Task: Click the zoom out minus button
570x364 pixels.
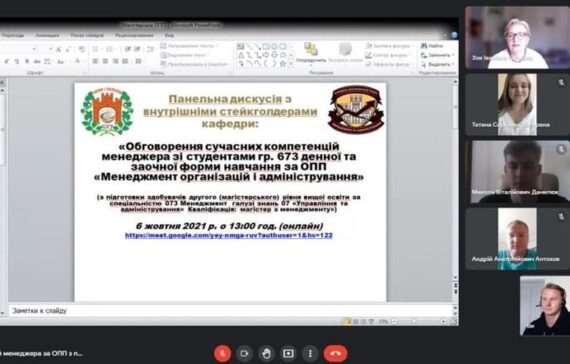Action: tap(395, 321)
